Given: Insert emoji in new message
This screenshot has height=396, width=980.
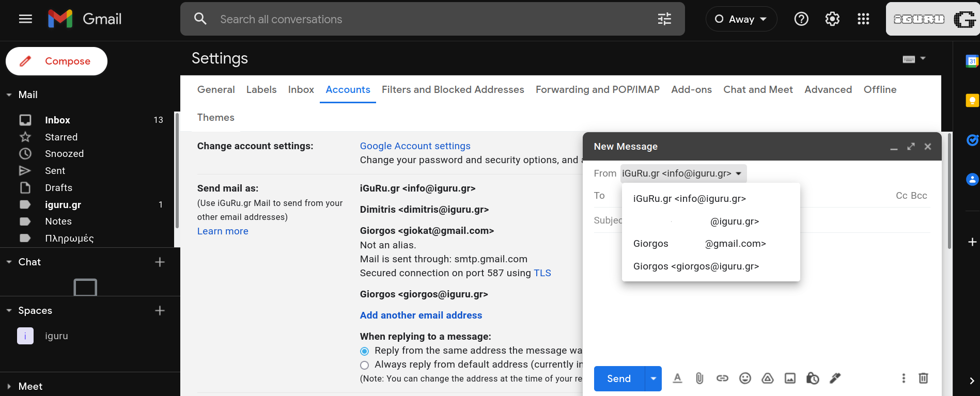Looking at the screenshot, I should click(x=745, y=378).
